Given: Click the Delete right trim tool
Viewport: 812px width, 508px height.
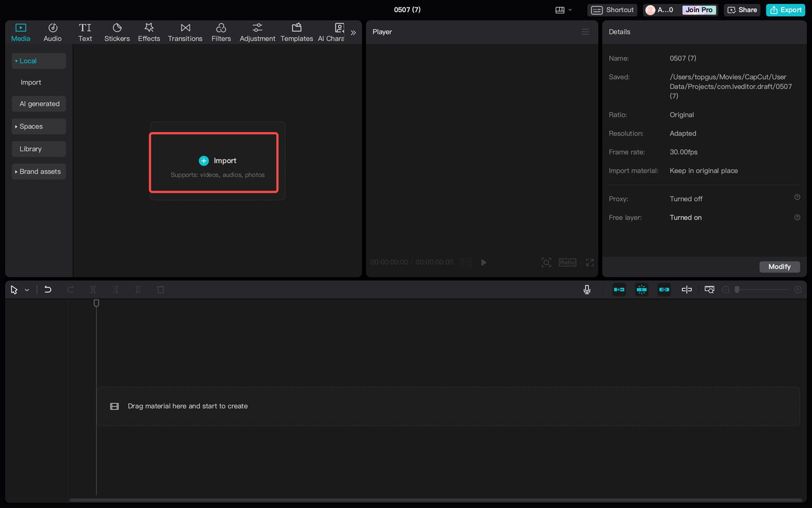Looking at the screenshot, I should [138, 290].
